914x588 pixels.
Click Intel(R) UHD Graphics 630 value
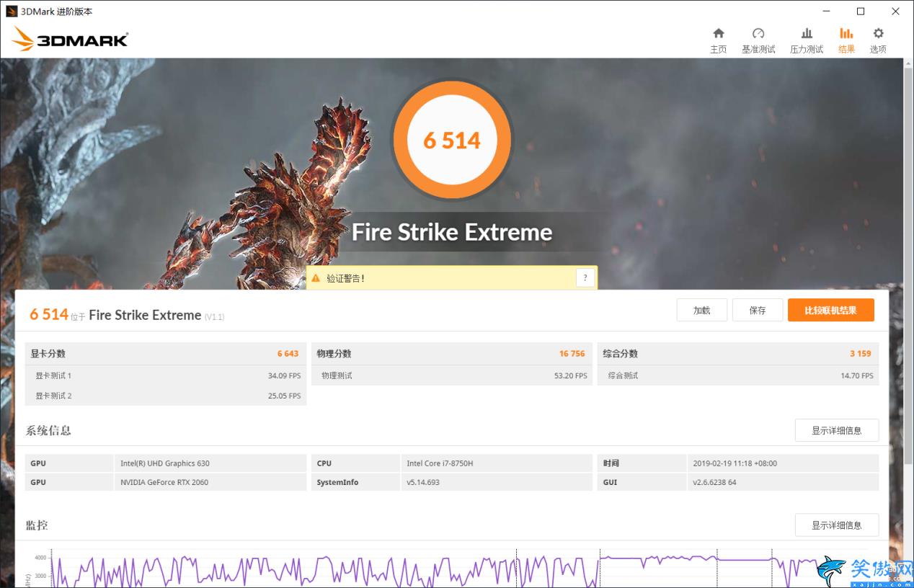coord(165,463)
